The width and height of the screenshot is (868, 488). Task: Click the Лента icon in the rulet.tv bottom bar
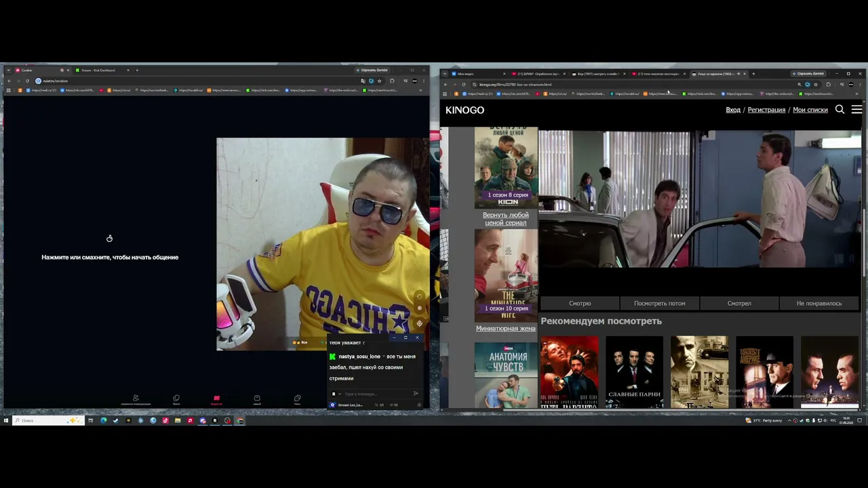pyautogui.click(x=176, y=400)
